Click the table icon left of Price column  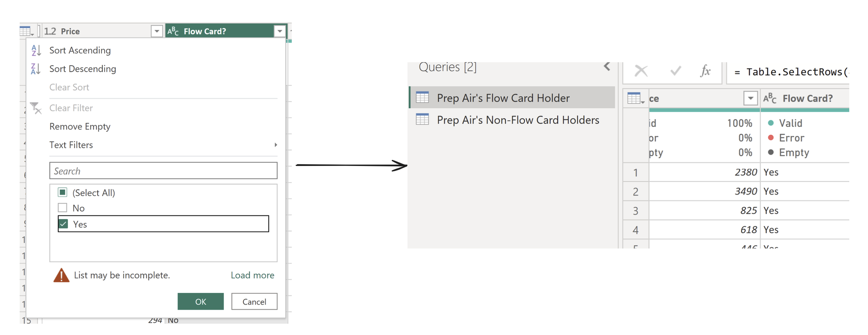(x=26, y=31)
